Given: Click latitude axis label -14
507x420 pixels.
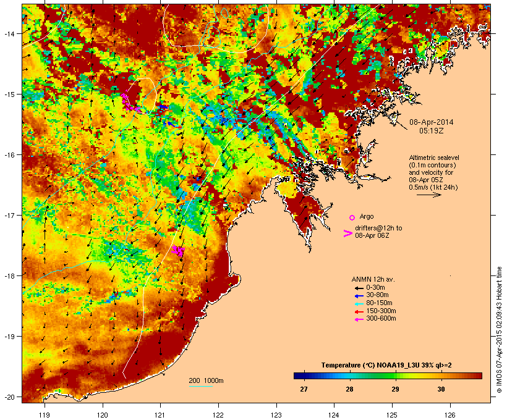Looking at the screenshot, I should [x=9, y=33].
